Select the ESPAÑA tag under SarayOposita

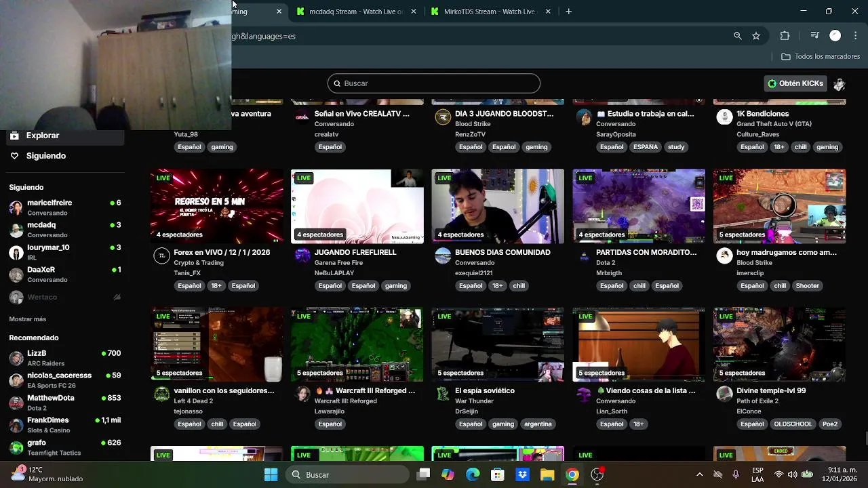click(645, 147)
